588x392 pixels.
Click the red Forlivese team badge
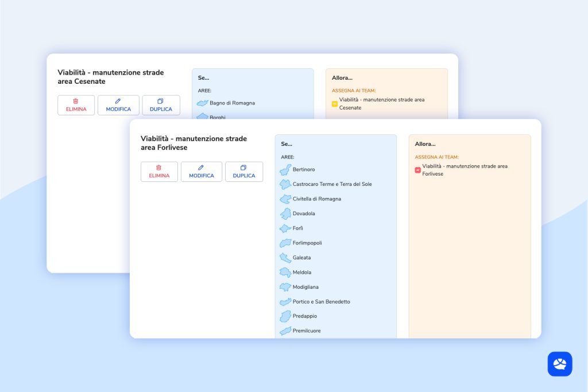[x=418, y=170]
